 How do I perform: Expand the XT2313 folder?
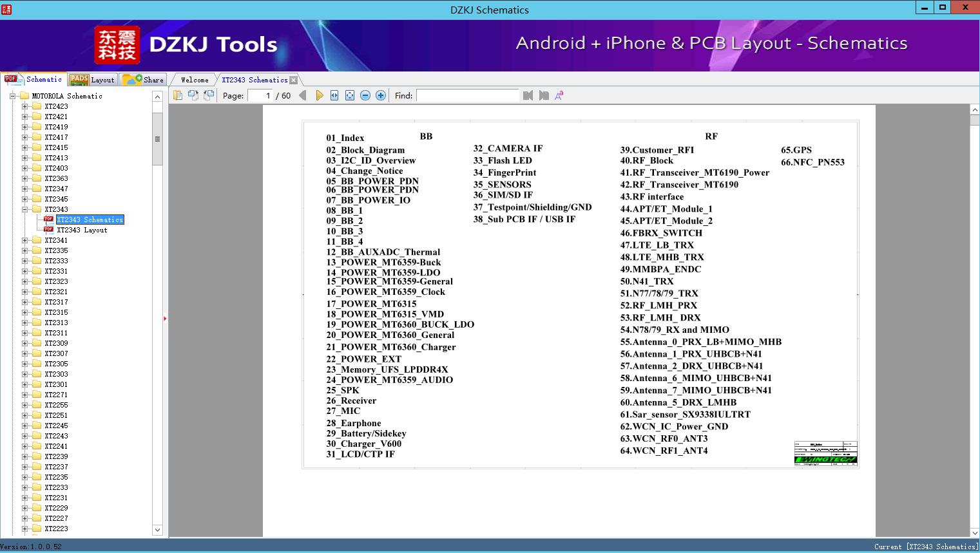[25, 323]
